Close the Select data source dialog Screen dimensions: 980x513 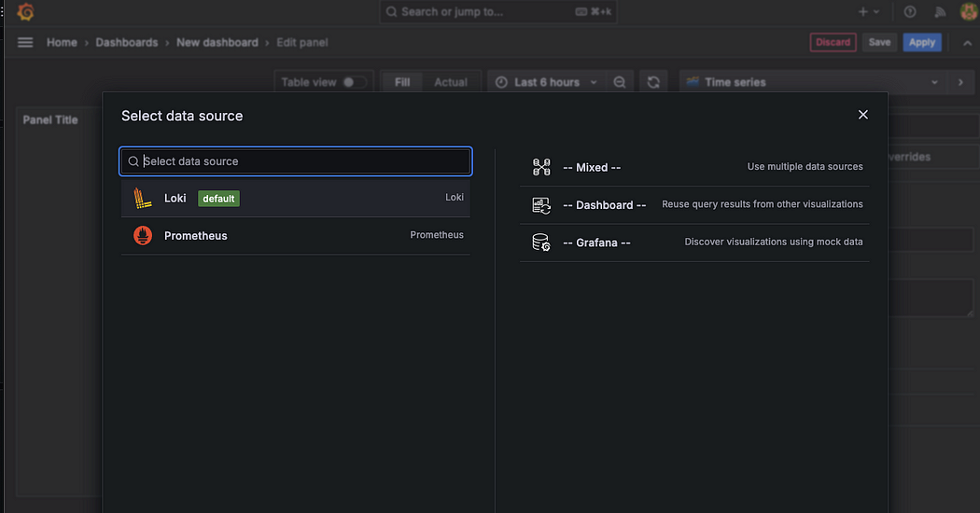tap(863, 115)
